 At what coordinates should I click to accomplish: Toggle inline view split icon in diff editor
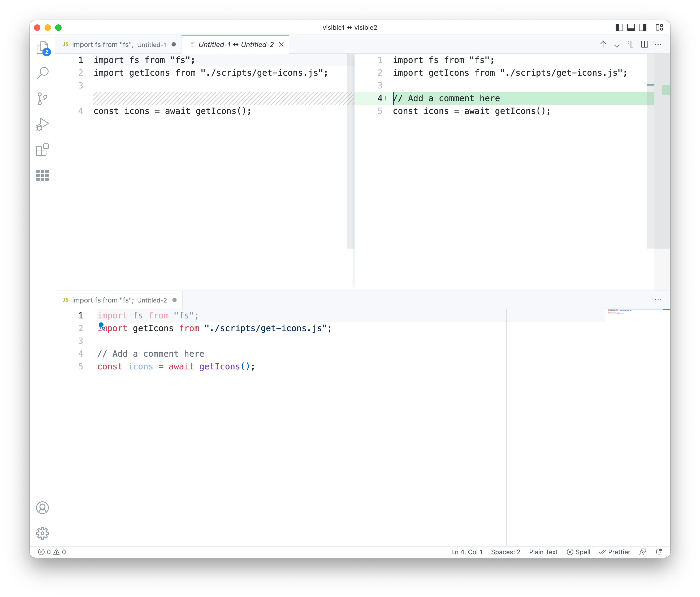[644, 44]
